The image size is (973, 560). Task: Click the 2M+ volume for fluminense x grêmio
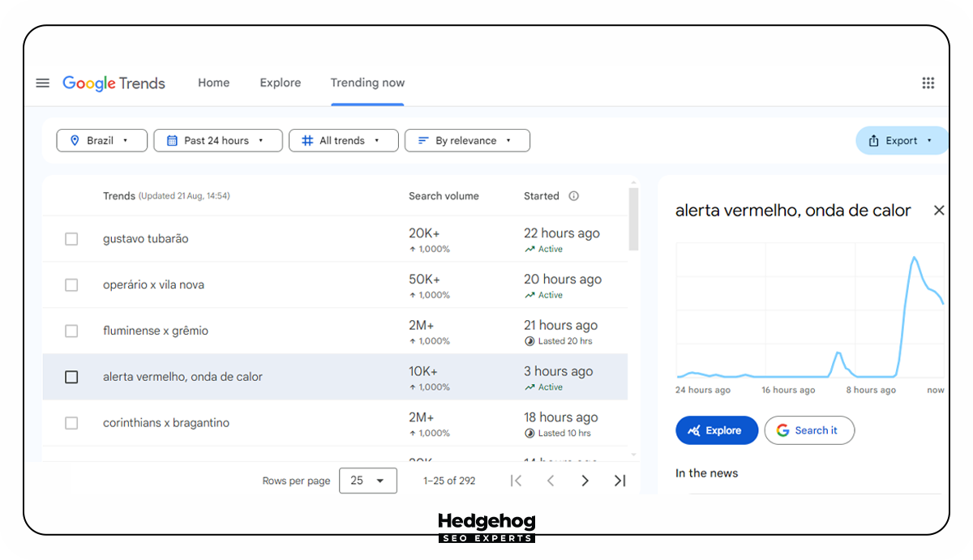(x=422, y=325)
